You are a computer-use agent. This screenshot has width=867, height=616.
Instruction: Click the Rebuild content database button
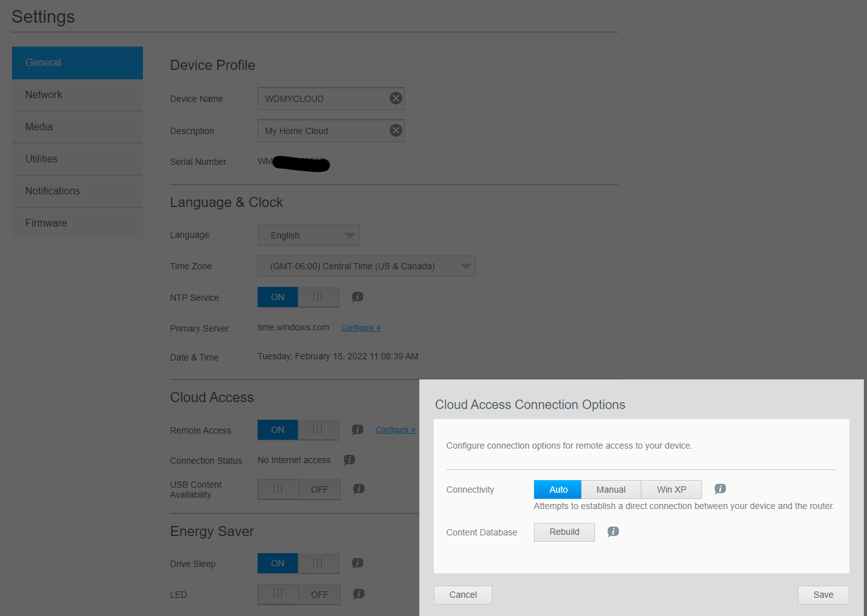point(564,532)
